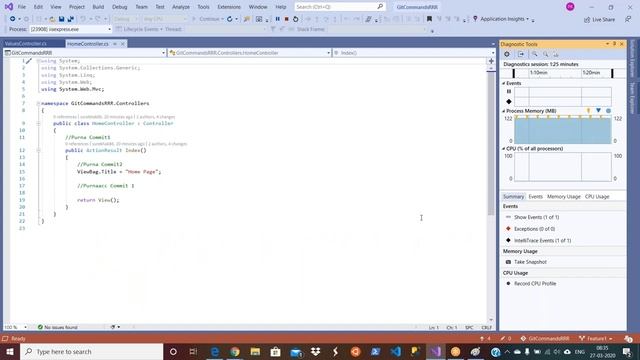Viewport: 640px width, 360px height.
Task: Open the Extensions menu
Action: point(229,7)
